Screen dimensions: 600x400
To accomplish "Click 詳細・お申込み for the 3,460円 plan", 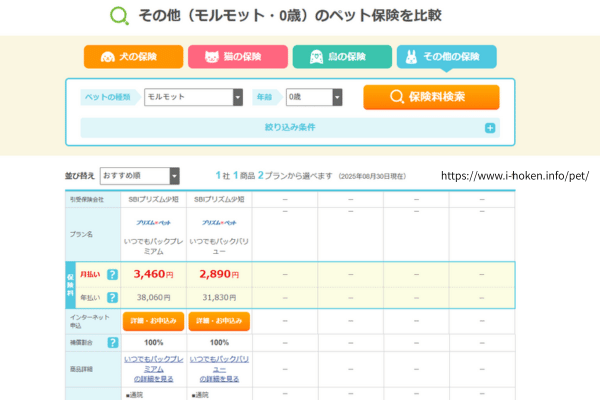I will (152, 321).
